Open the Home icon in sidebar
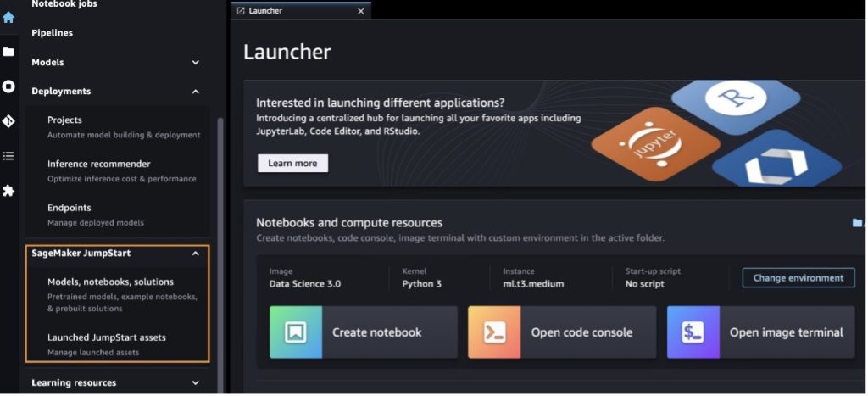The image size is (868, 396). 8,17
